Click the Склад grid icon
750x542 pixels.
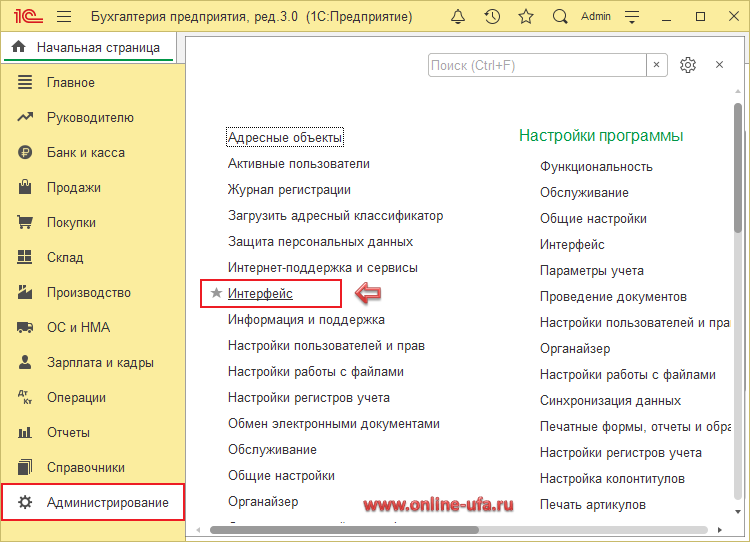tap(24, 257)
